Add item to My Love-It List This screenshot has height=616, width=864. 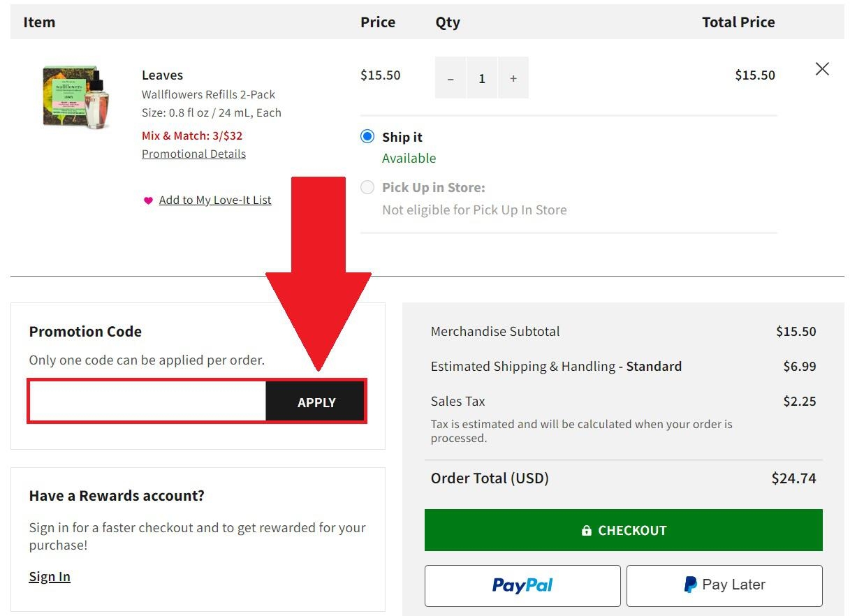pos(215,200)
